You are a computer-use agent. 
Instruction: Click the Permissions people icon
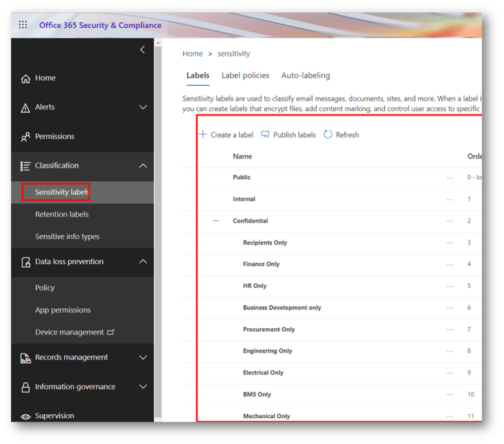point(26,137)
